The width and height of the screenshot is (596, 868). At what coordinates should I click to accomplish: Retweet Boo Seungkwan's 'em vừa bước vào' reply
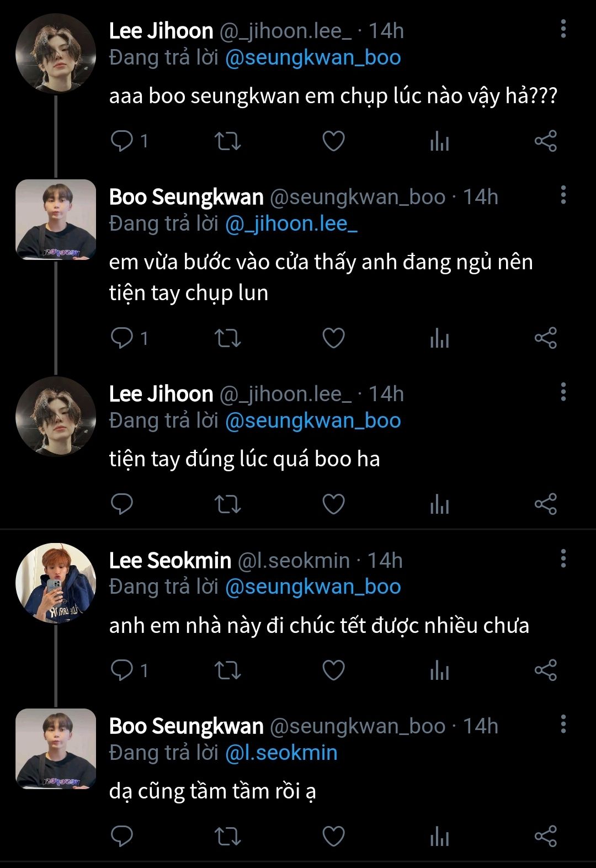pos(227,338)
